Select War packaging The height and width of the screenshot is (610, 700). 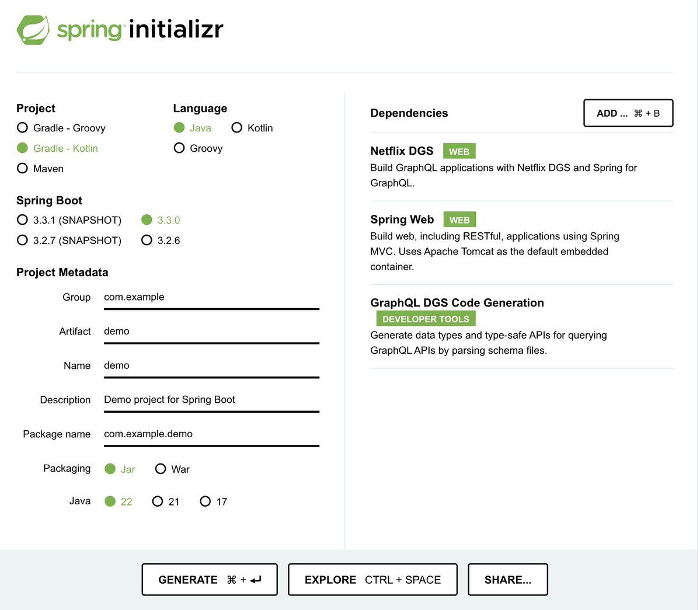pos(172,469)
